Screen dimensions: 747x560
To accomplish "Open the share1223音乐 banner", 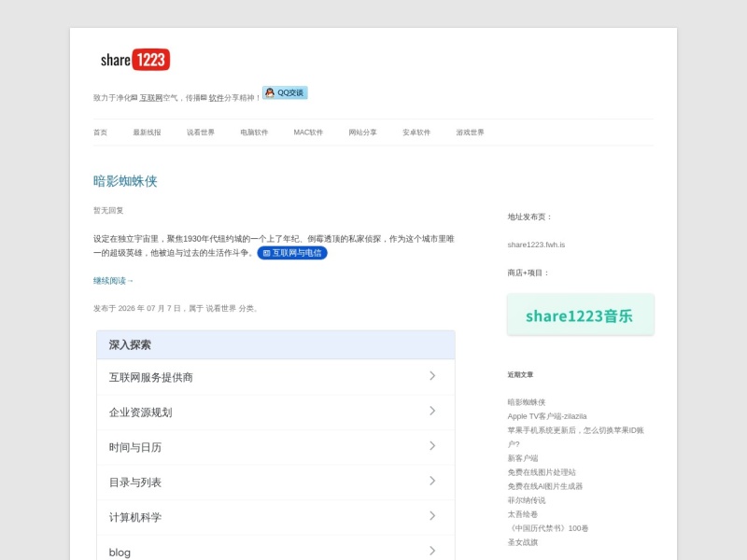I will point(580,315).
